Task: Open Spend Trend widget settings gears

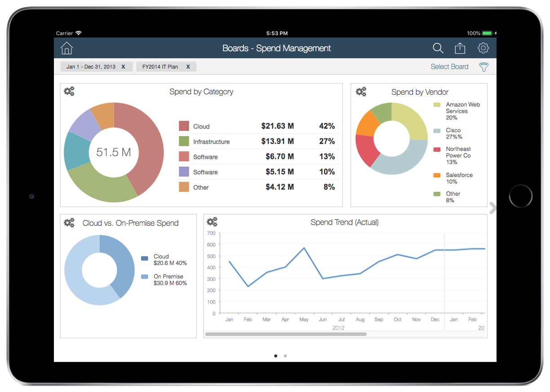Action: (212, 222)
